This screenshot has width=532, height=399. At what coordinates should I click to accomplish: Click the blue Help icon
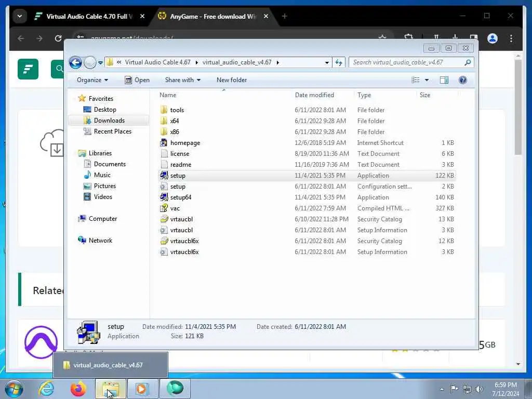[463, 80]
